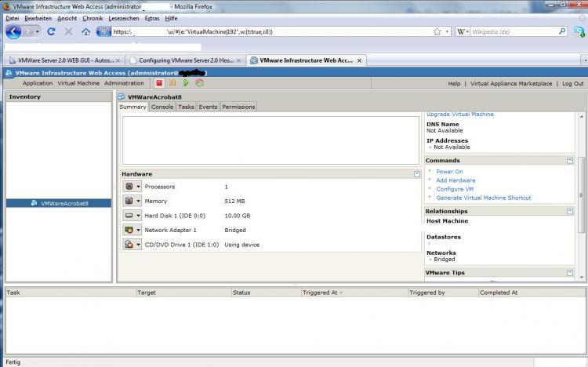Click the Network Adapter 1 icon
This screenshot has width=588, height=367.
click(129, 230)
